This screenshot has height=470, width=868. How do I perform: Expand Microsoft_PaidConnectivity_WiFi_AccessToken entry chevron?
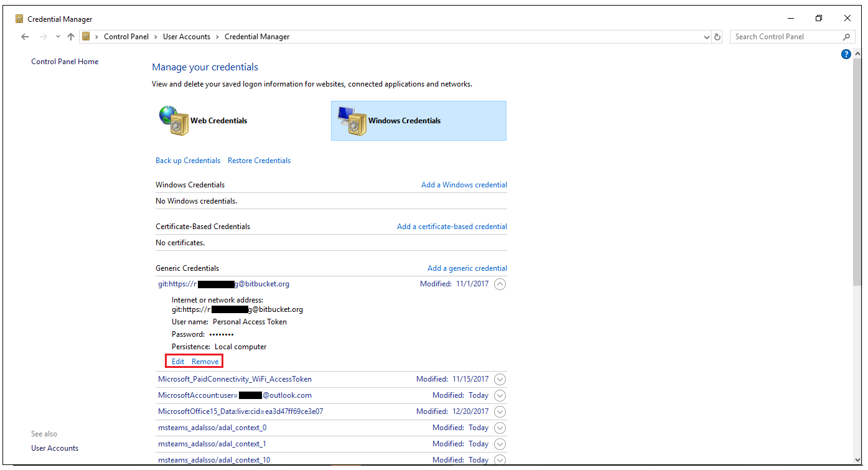(x=500, y=379)
